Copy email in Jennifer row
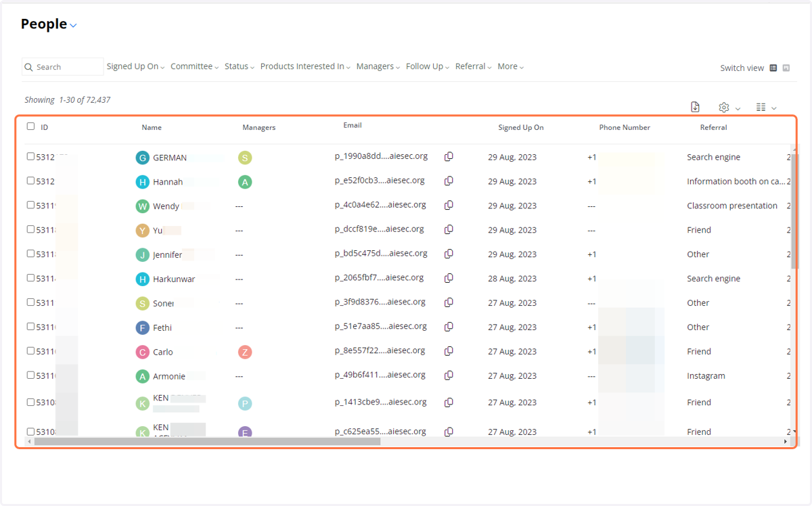812x506 pixels. 449,254
